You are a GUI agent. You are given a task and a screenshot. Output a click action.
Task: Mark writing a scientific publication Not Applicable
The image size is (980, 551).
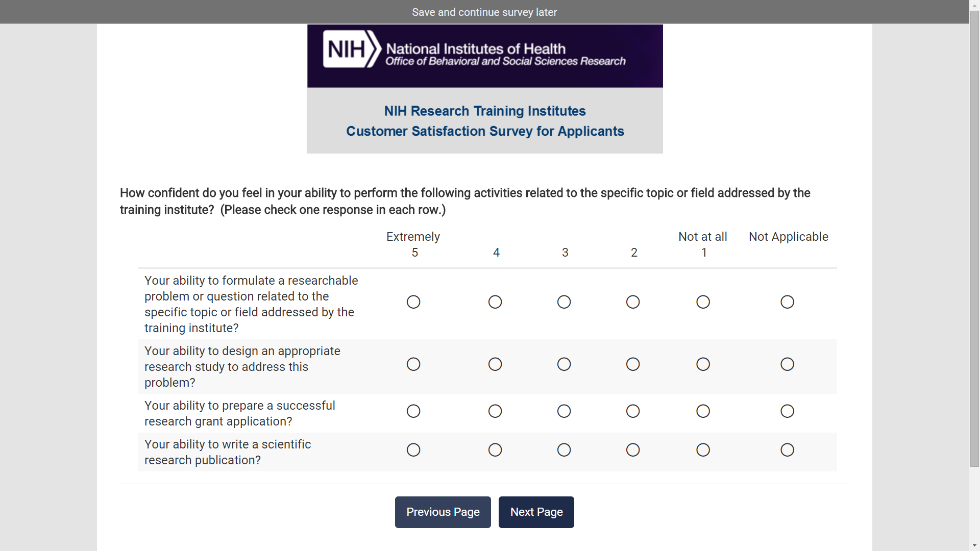click(x=787, y=450)
